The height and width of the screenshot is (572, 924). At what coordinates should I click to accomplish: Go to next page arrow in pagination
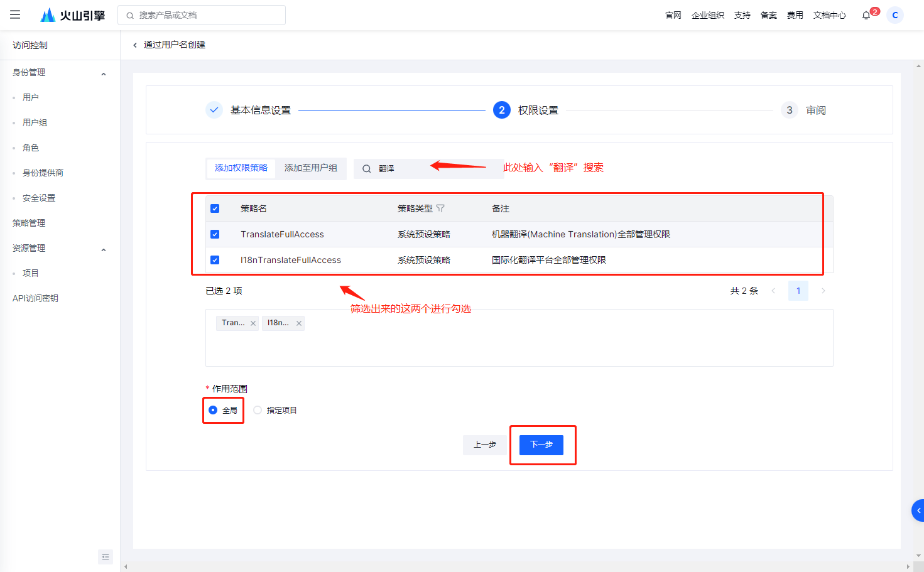click(x=823, y=291)
